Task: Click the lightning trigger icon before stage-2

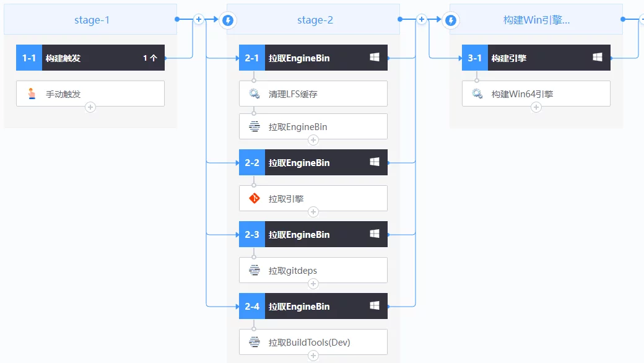Action: point(228,20)
